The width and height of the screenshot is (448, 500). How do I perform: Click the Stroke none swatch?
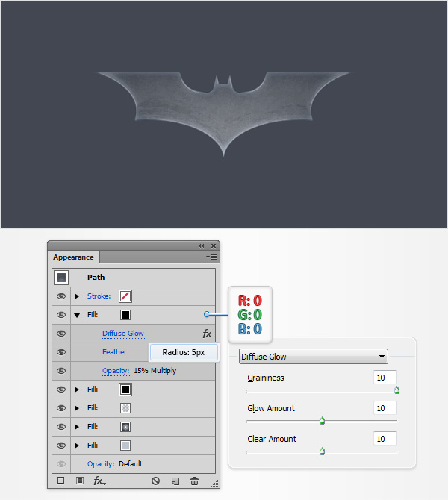[125, 296]
